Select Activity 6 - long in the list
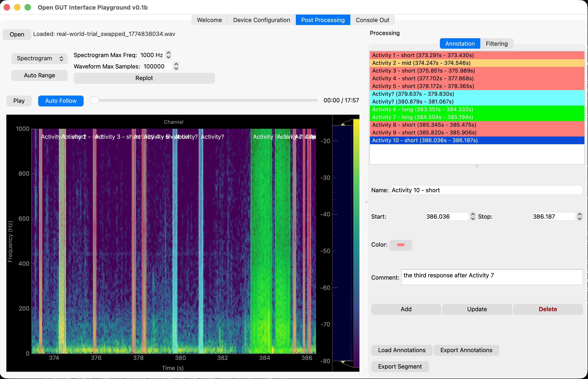The height and width of the screenshot is (379, 588). click(x=477, y=109)
